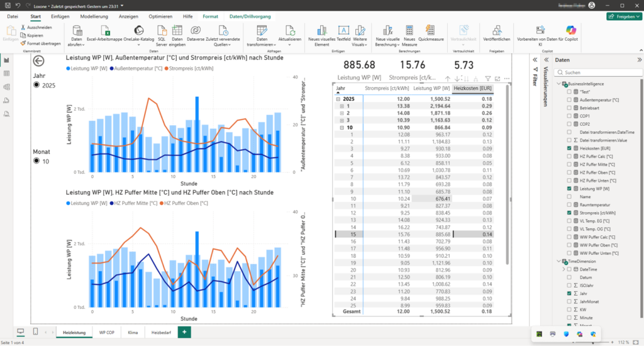644x346 pixels.
Task: Click the Veröffentlichen icon in the ribbon
Action: click(x=497, y=31)
